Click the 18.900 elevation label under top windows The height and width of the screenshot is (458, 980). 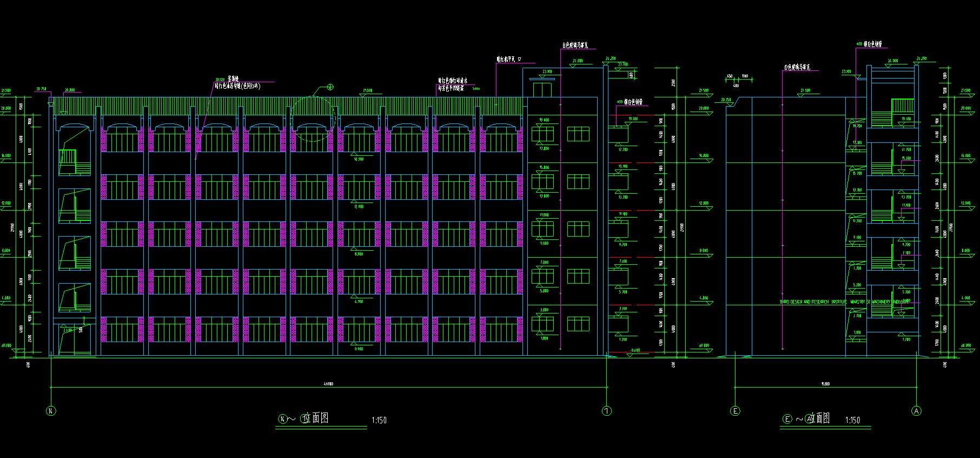(x=358, y=159)
